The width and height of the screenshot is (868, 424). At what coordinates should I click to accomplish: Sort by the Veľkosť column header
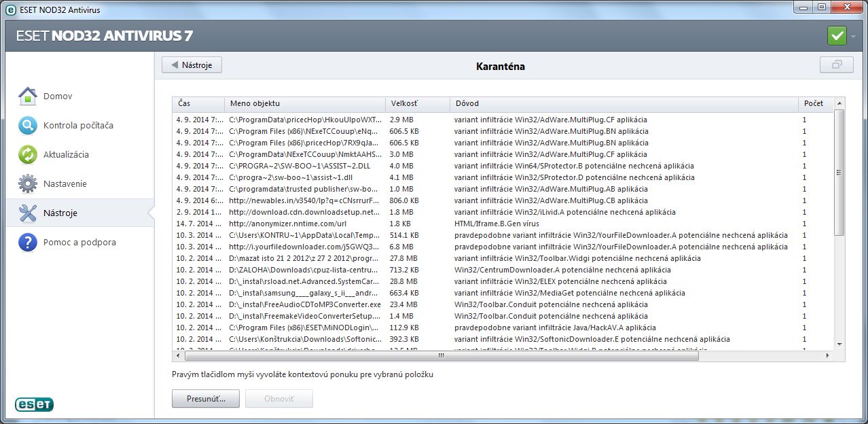pos(418,104)
